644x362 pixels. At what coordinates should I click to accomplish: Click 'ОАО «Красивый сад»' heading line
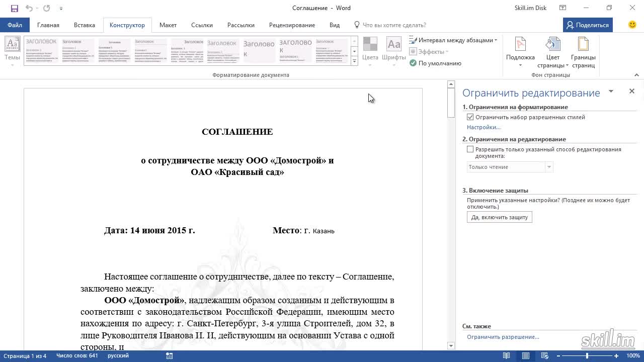237,172
